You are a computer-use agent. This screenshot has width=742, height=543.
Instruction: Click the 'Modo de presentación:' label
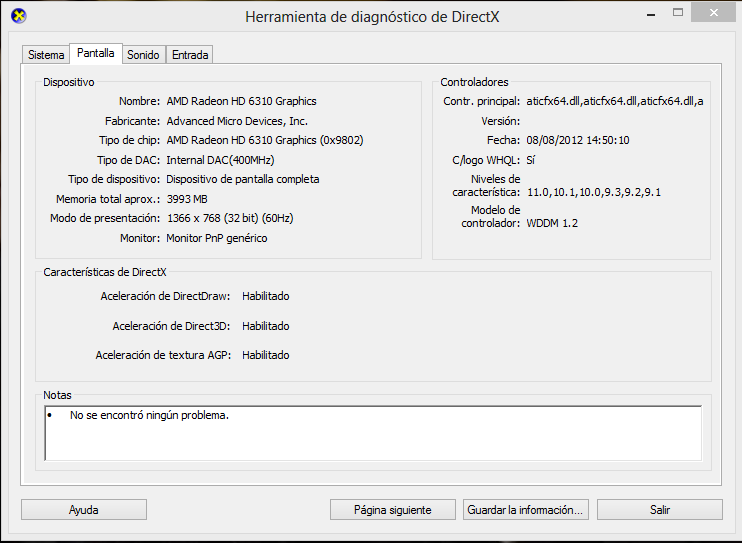(x=105, y=218)
